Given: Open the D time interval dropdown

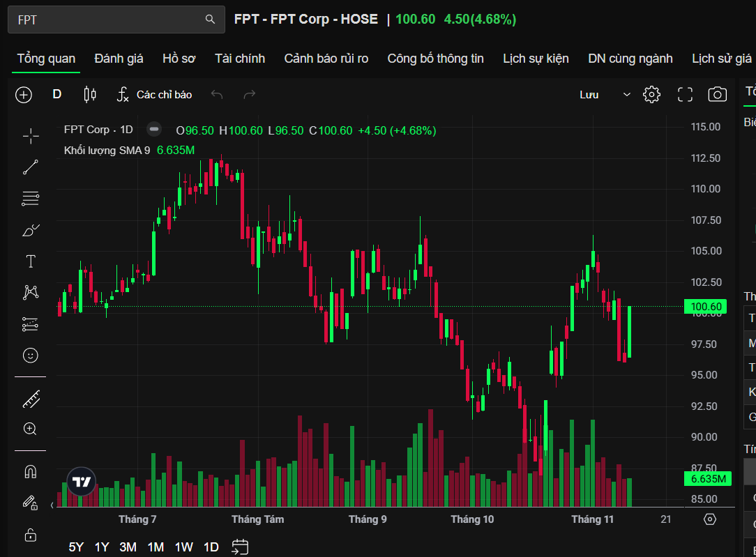Looking at the screenshot, I should (x=57, y=95).
